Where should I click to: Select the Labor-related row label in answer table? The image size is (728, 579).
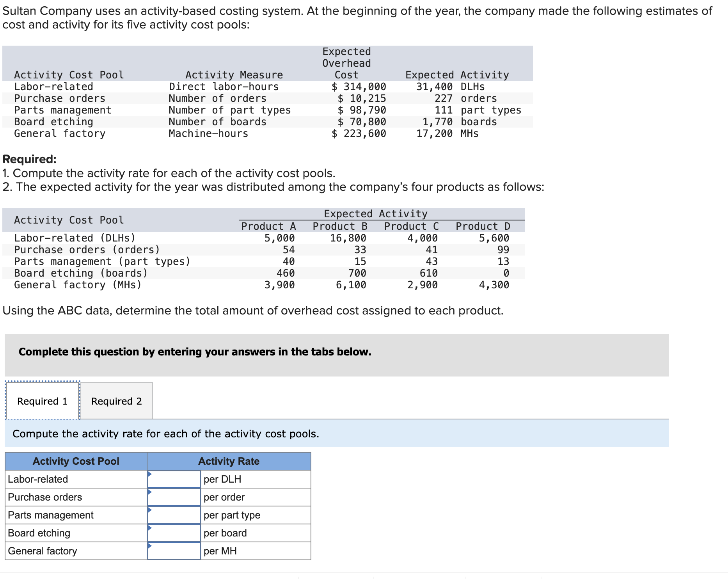point(38,479)
